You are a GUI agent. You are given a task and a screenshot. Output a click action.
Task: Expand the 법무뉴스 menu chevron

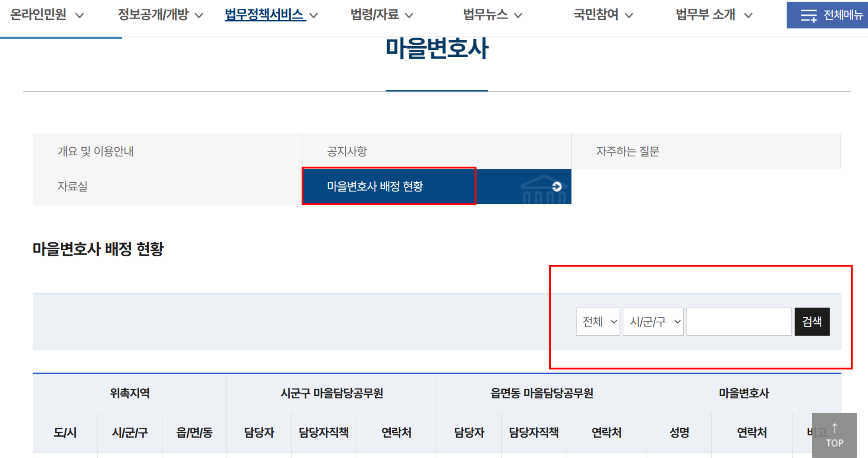(518, 15)
